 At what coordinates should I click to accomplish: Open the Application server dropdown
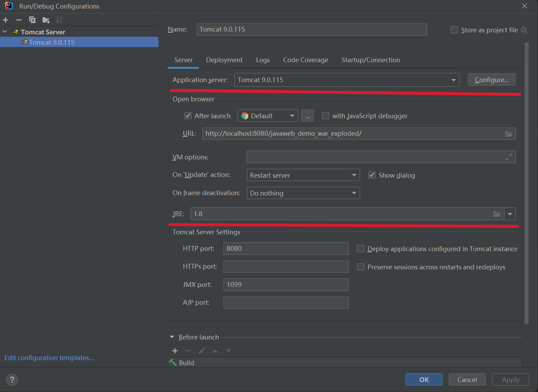click(x=347, y=80)
